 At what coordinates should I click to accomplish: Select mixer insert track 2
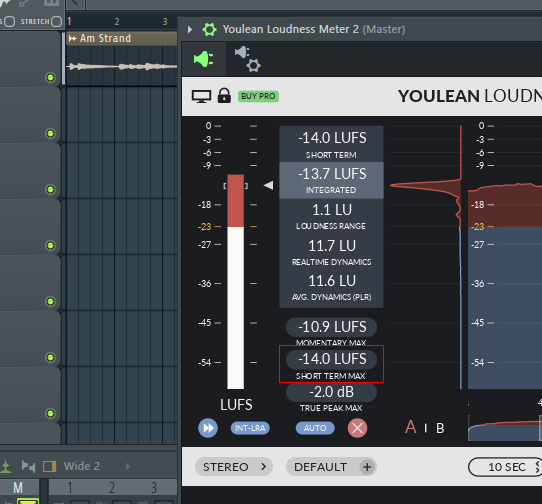point(112,488)
